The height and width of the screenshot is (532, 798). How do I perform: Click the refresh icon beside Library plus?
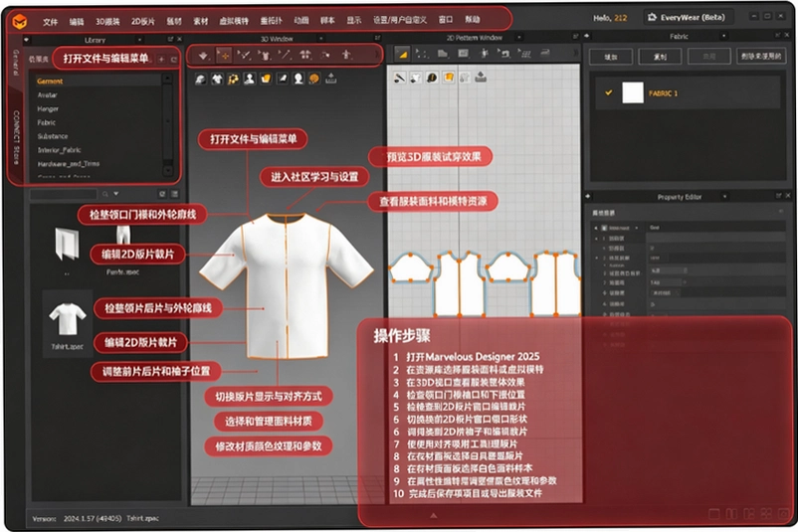173,60
